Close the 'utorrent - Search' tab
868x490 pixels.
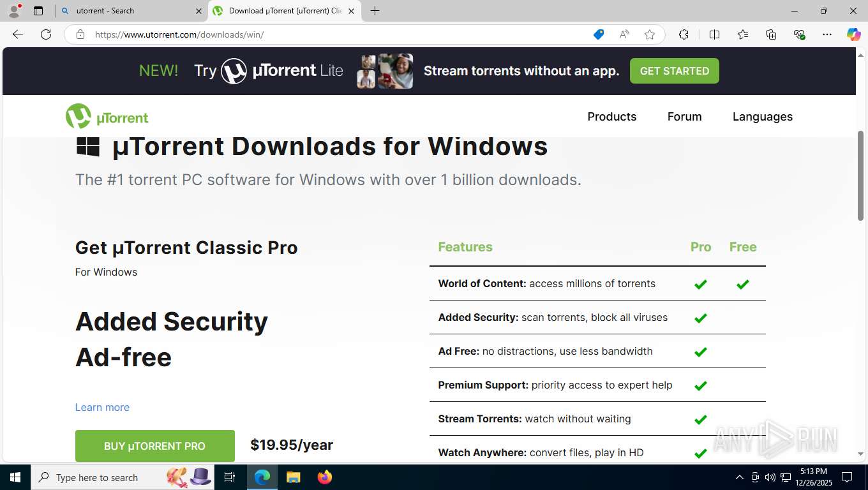tap(198, 11)
